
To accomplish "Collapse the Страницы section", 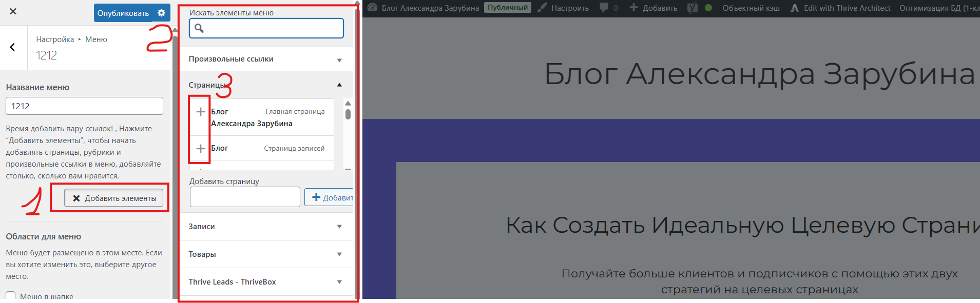I will tap(266, 85).
